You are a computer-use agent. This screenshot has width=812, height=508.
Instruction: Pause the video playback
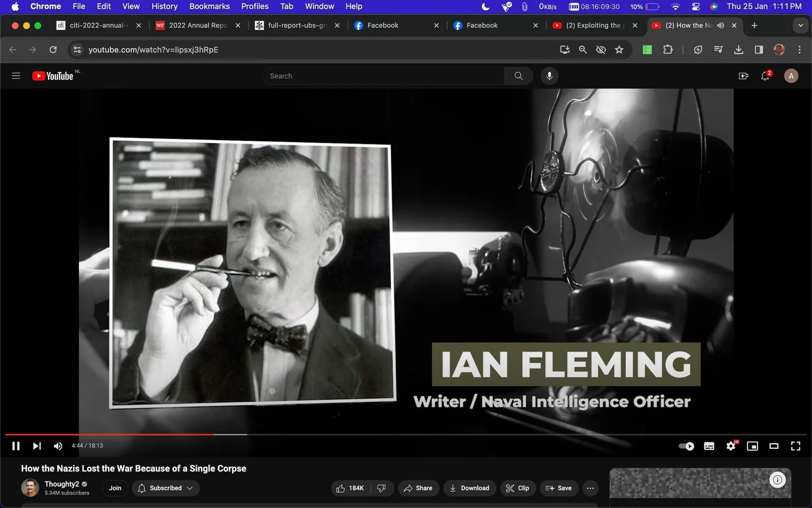[x=16, y=446]
